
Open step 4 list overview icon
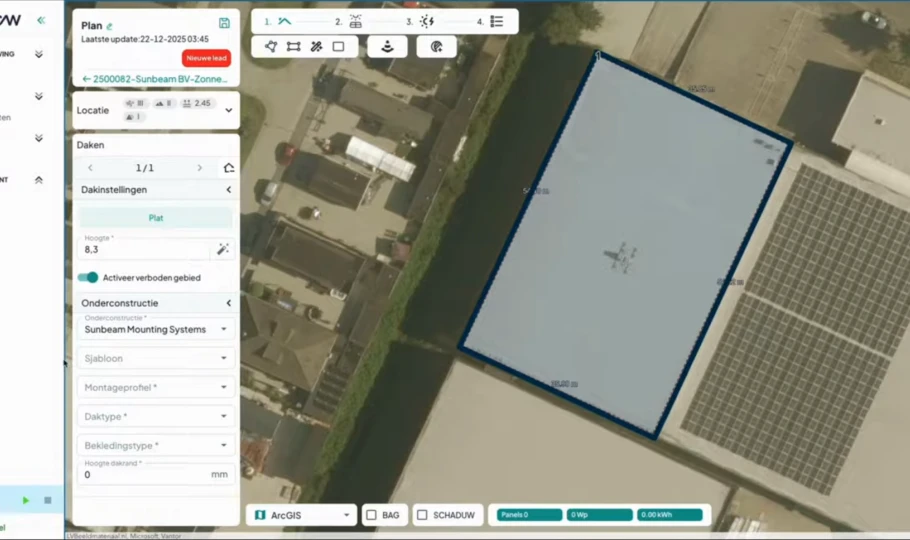[x=496, y=21]
